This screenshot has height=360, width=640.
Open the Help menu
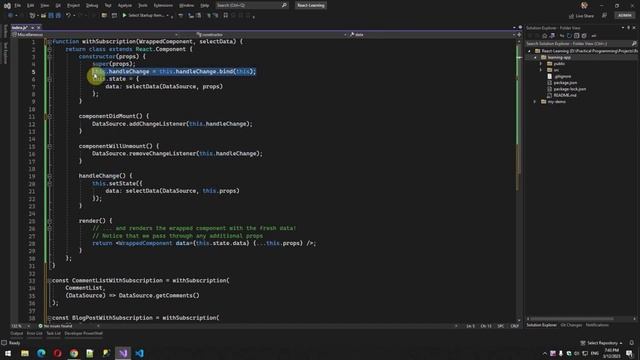[x=205, y=5]
